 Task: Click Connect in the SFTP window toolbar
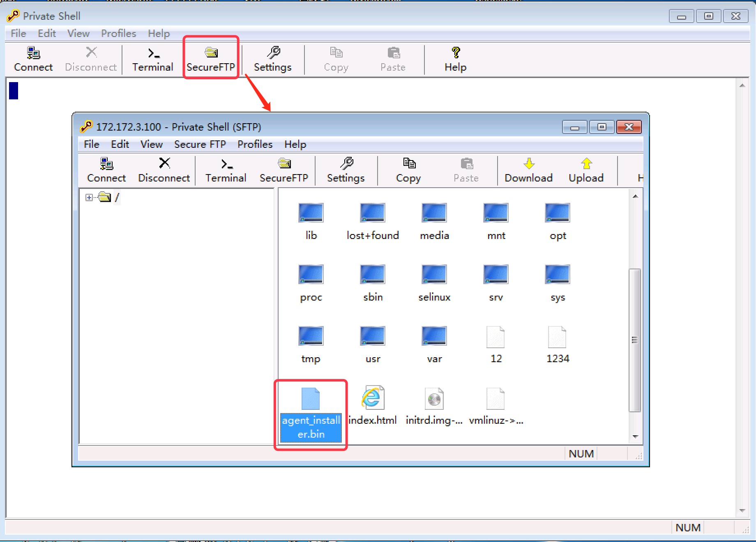106,170
